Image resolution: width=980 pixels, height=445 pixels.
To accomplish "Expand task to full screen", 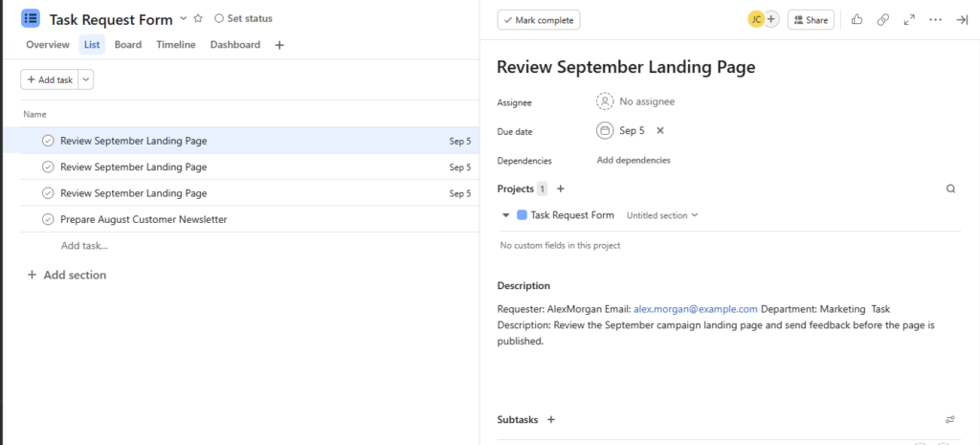I will click(909, 20).
